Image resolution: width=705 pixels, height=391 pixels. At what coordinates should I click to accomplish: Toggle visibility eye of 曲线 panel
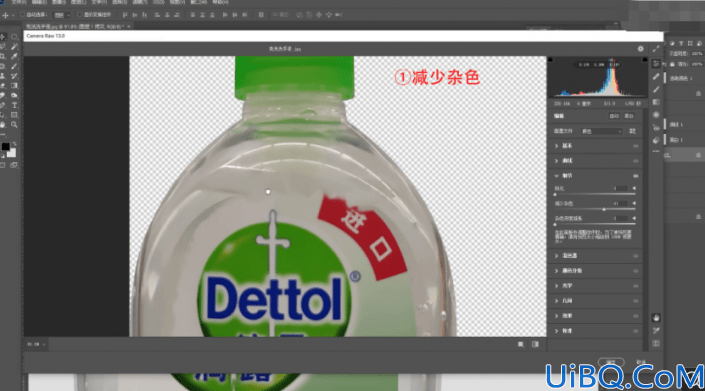click(x=636, y=161)
